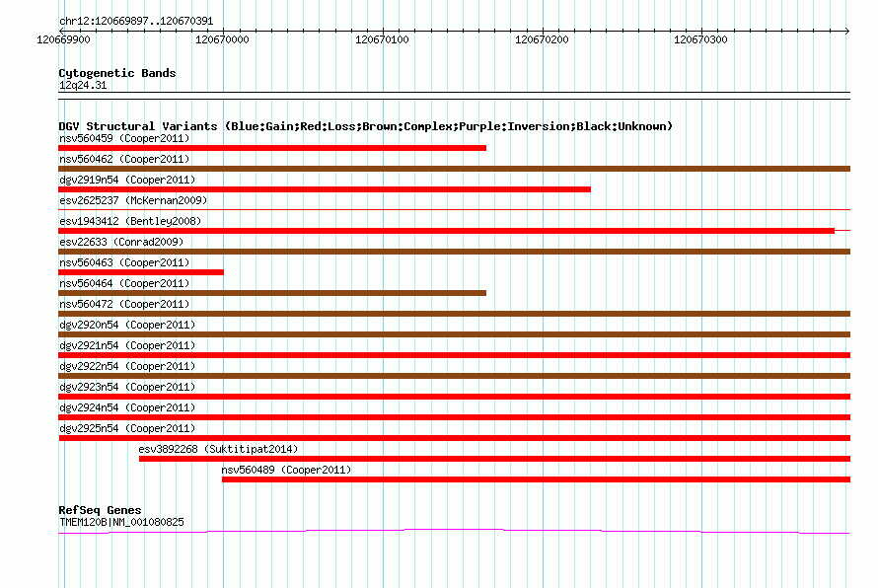This screenshot has width=878, height=588.
Task: Click the esv3892268 (Suktitipat2014) label
Action: pos(218,449)
